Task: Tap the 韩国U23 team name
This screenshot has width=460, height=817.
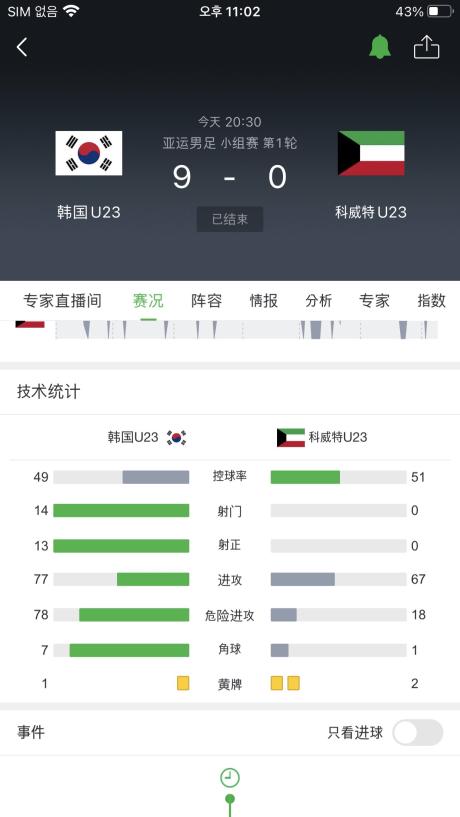Action: [89, 212]
